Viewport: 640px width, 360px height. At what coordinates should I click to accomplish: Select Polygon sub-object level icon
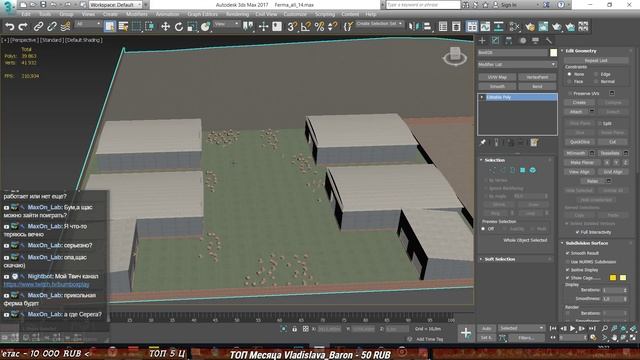click(522, 170)
